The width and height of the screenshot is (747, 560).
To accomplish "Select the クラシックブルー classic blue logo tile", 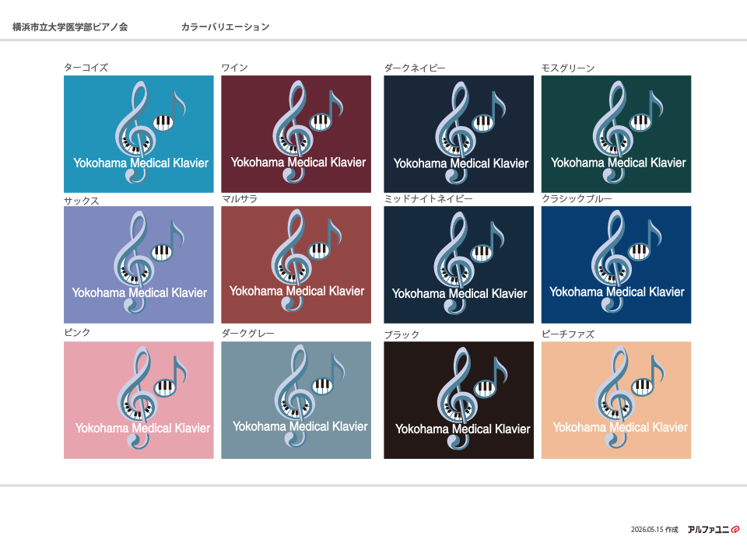I will (x=616, y=264).
